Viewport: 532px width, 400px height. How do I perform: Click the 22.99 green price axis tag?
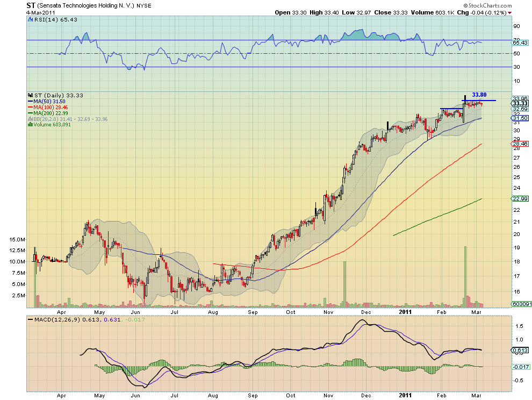[x=520, y=198]
